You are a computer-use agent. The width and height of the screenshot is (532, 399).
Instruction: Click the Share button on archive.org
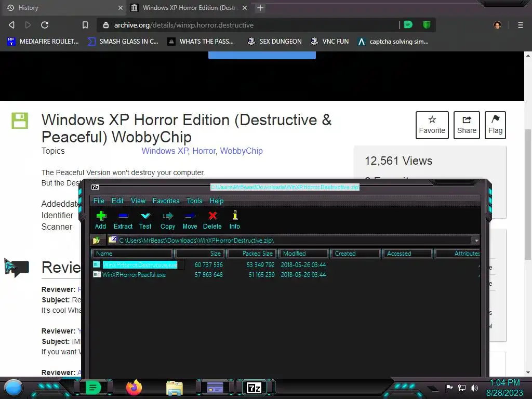(467, 125)
